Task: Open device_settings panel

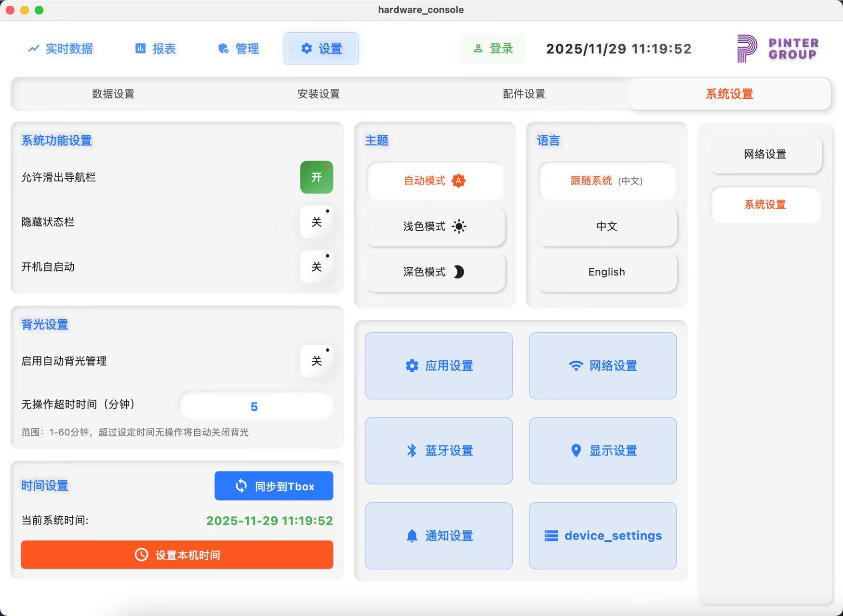Action: point(602,535)
